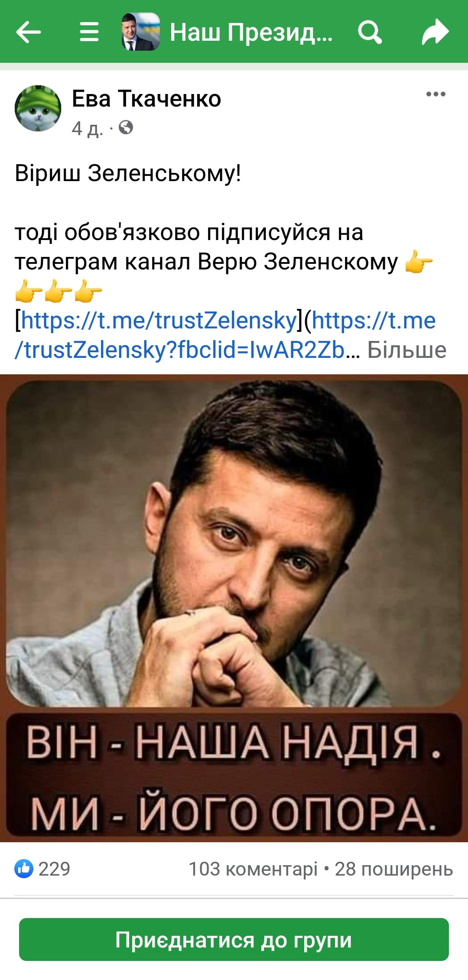Open the t.me/trustZelensky link in brackets
This screenshot has height=980, width=468.
click(x=159, y=321)
